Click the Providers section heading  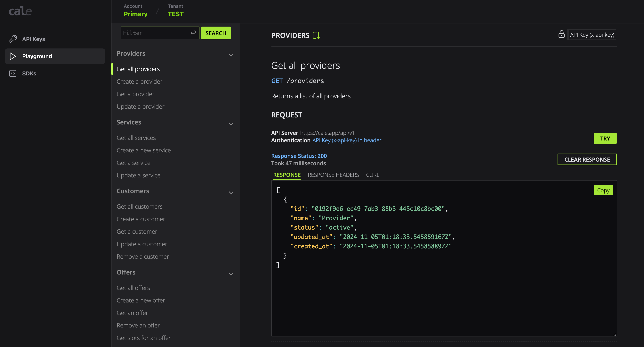[131, 53]
